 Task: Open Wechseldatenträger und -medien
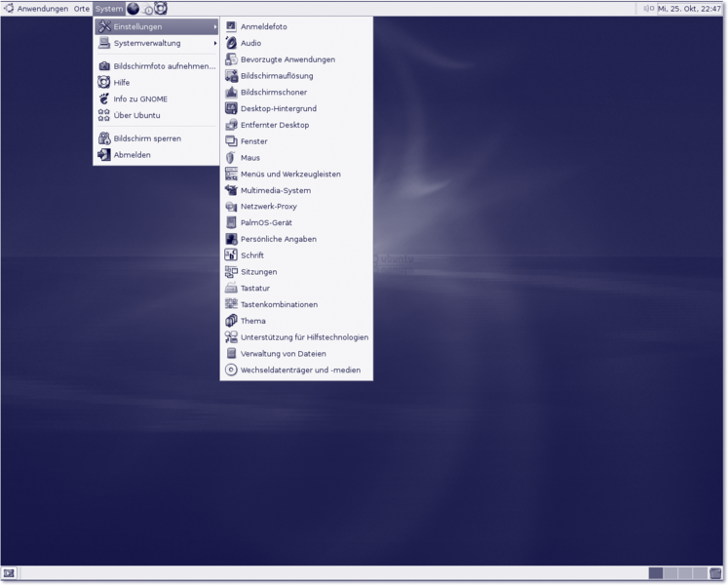click(x=300, y=370)
